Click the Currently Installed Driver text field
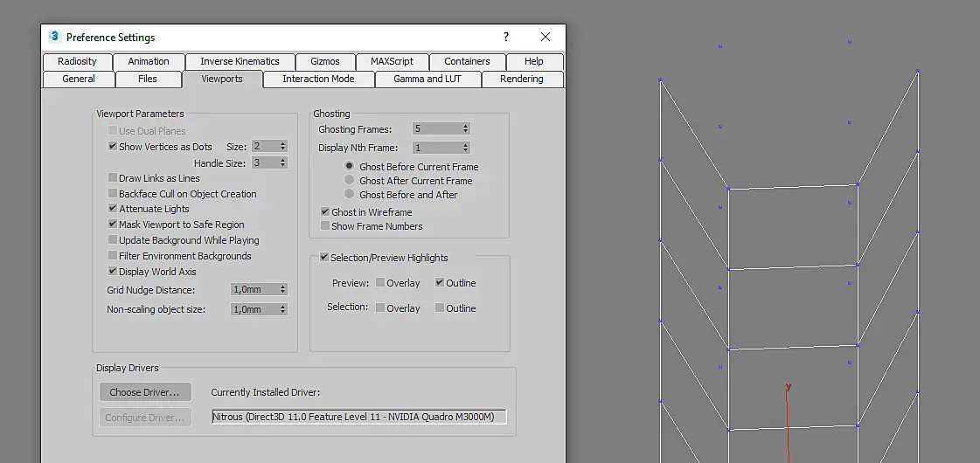Screen dimensions: 980x463 pyautogui.click(x=358, y=416)
